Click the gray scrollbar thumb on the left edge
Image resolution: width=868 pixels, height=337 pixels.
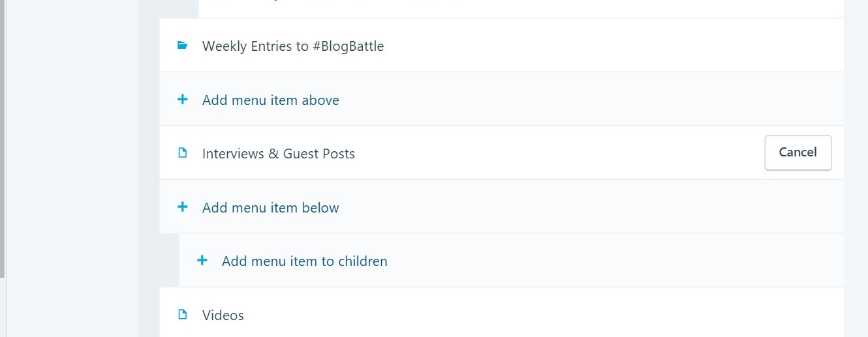tap(3, 130)
